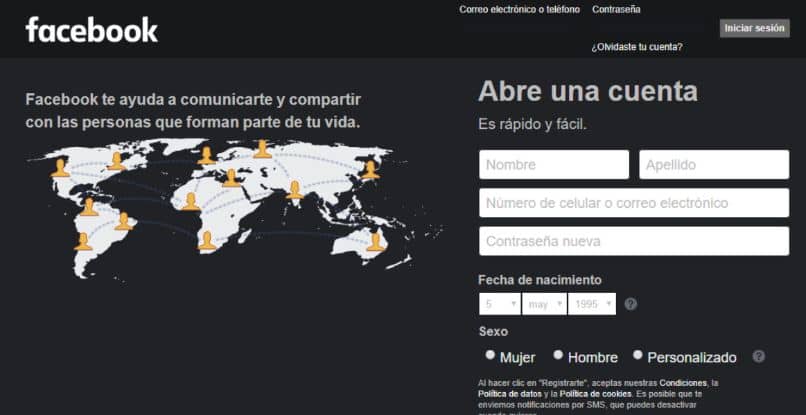Viewport: 806px width, 415px height.
Task: Click the Facebook logo
Action: pyautogui.click(x=91, y=30)
